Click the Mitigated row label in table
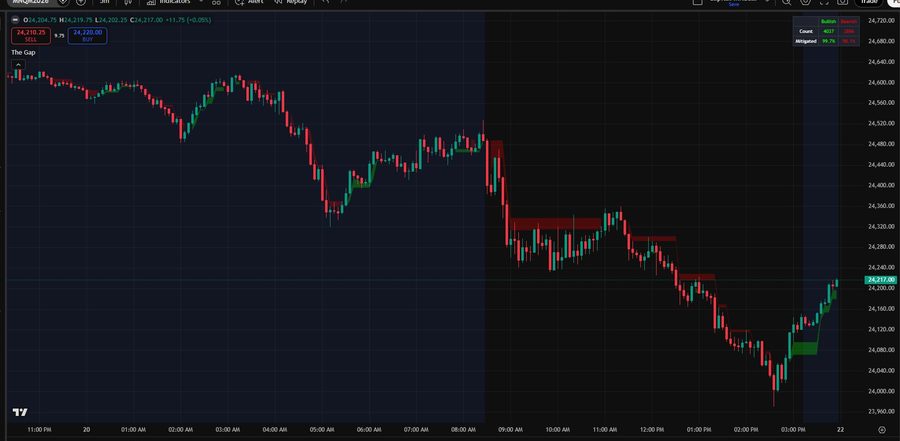The image size is (900, 441). (805, 41)
